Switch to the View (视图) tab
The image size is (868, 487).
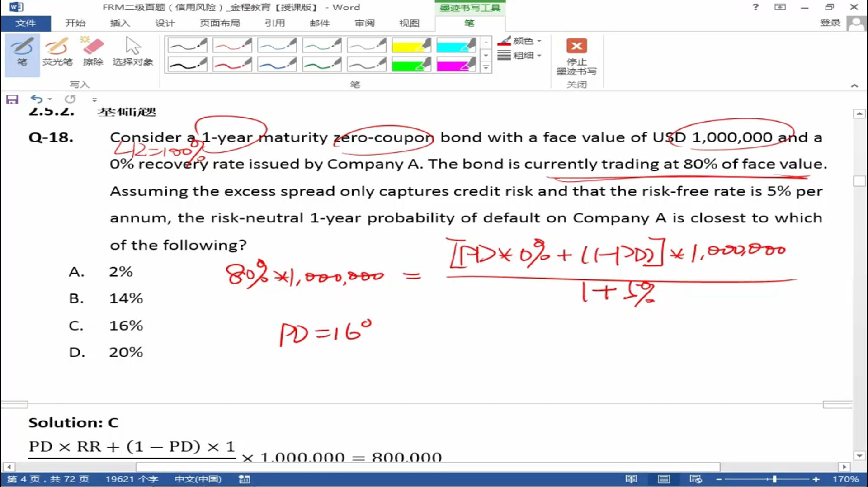[x=409, y=23]
